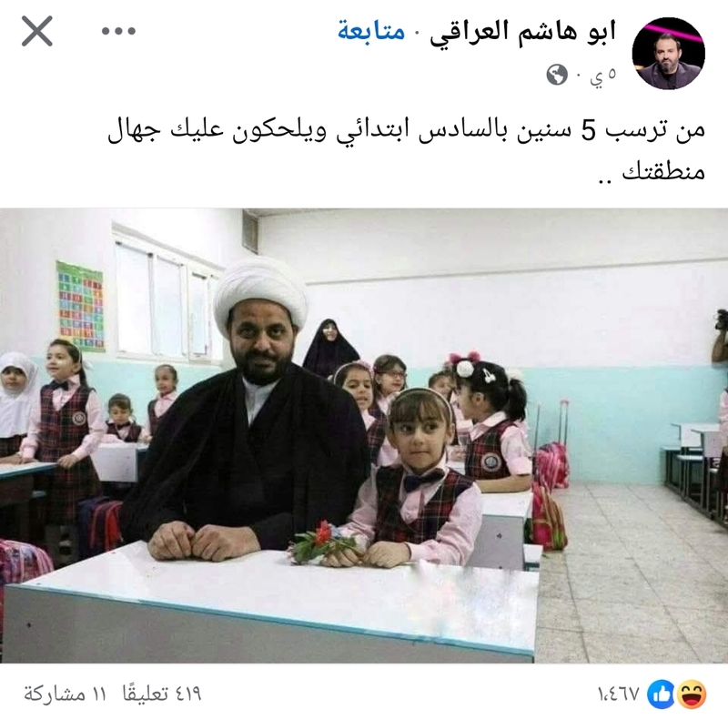Open the author's round profile picture
This screenshot has width=728, height=720.
669,54
